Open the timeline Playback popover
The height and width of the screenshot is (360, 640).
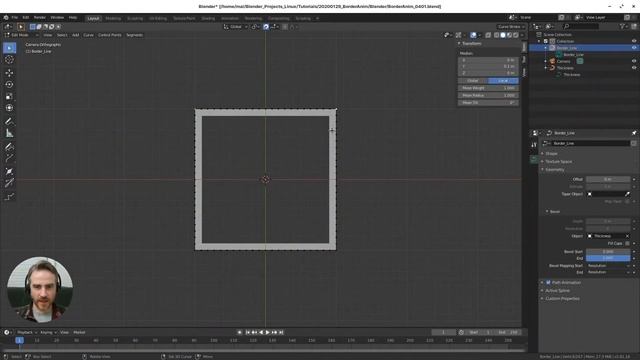click(27, 333)
